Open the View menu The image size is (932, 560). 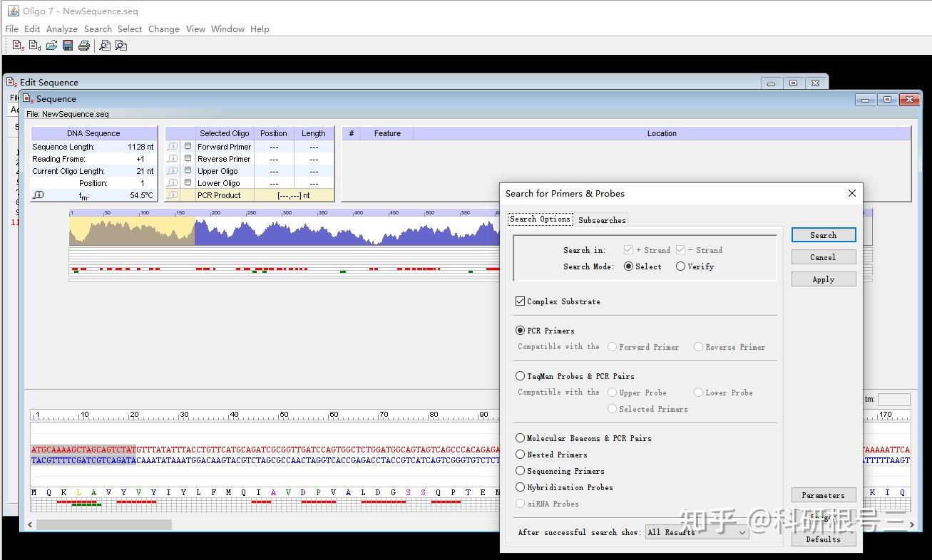click(195, 29)
